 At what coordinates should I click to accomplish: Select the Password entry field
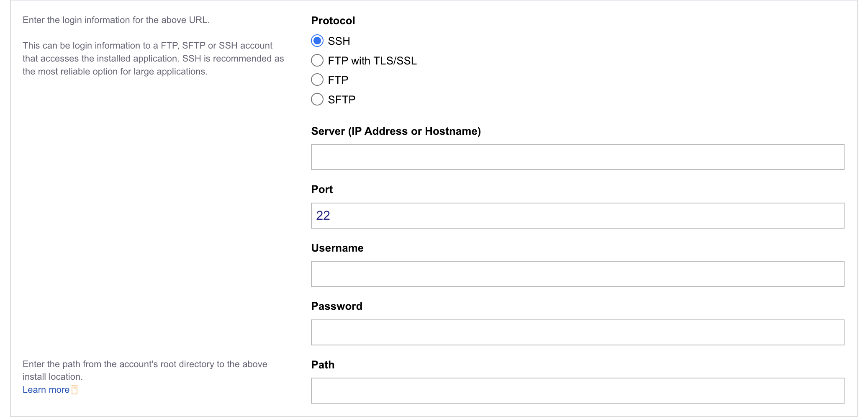pyautogui.click(x=578, y=332)
